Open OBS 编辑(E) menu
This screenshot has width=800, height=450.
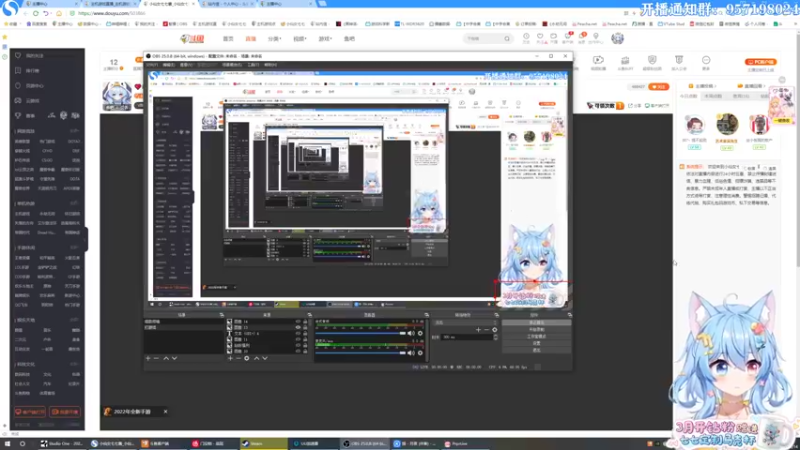coord(169,65)
